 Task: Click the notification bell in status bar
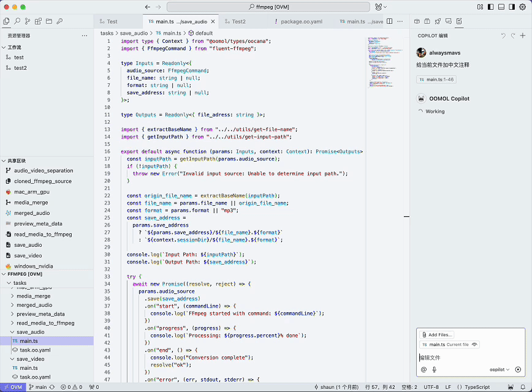pos(525,387)
